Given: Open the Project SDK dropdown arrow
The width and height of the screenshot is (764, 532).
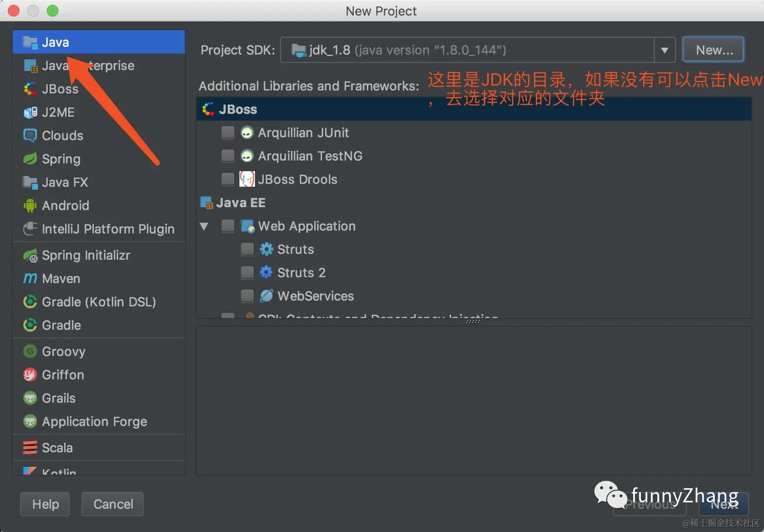Looking at the screenshot, I should click(664, 50).
